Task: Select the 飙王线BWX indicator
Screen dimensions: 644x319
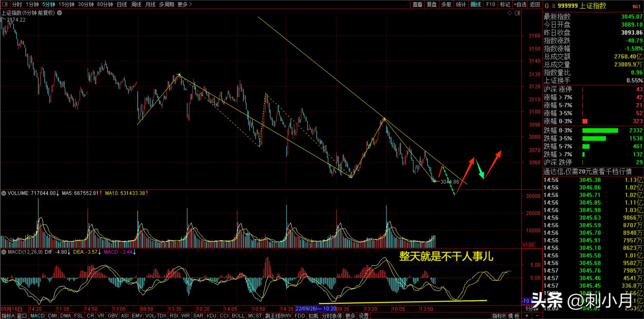Action: pos(278,316)
